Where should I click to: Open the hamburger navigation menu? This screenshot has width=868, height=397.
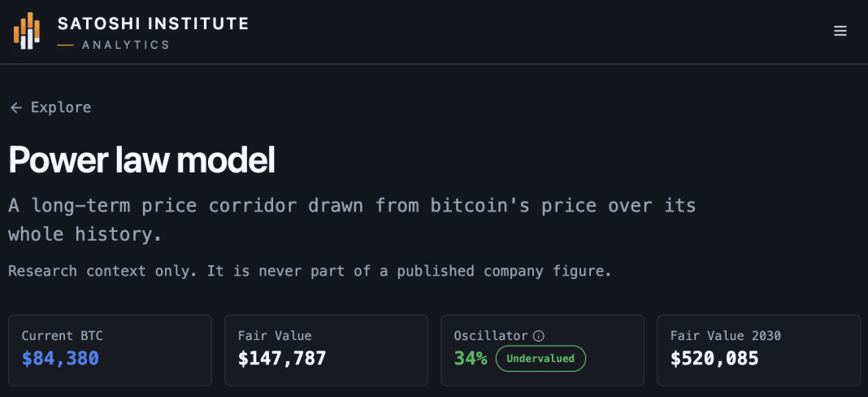[x=840, y=31]
